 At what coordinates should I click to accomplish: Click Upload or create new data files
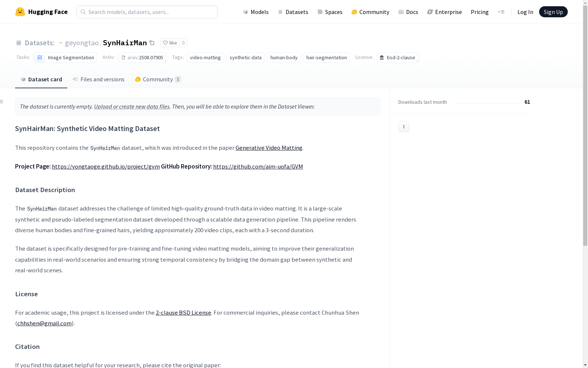point(132,106)
